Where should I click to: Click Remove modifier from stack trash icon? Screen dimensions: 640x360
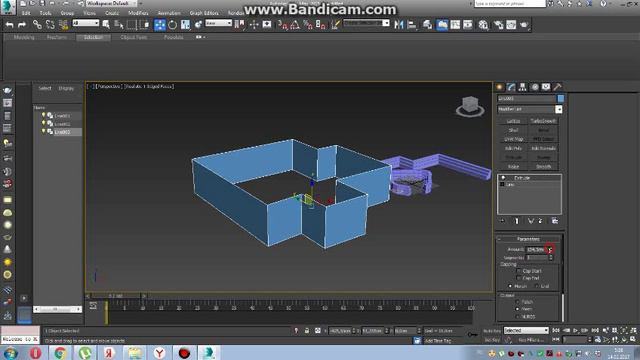540,221
